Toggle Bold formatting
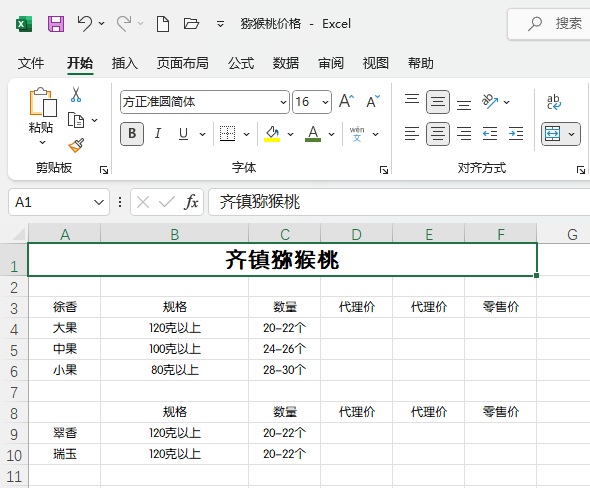 [x=132, y=134]
